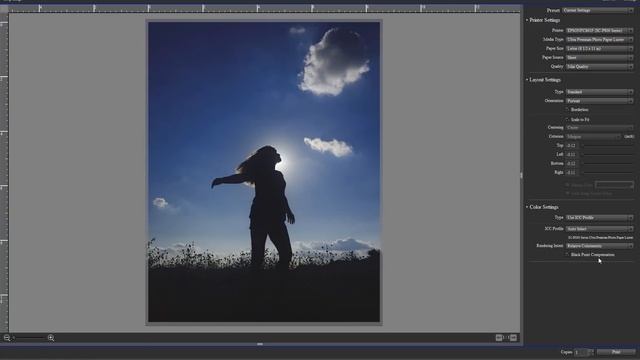Image resolution: width=640 pixels, height=360 pixels.
Task: Open the Rendering Intent dropdown
Action: coord(600,246)
